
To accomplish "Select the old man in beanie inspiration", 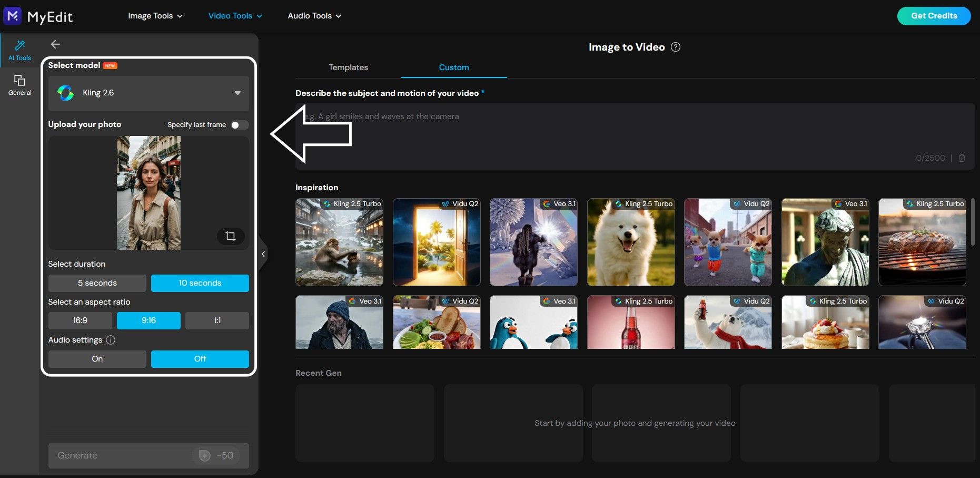I will [339, 322].
